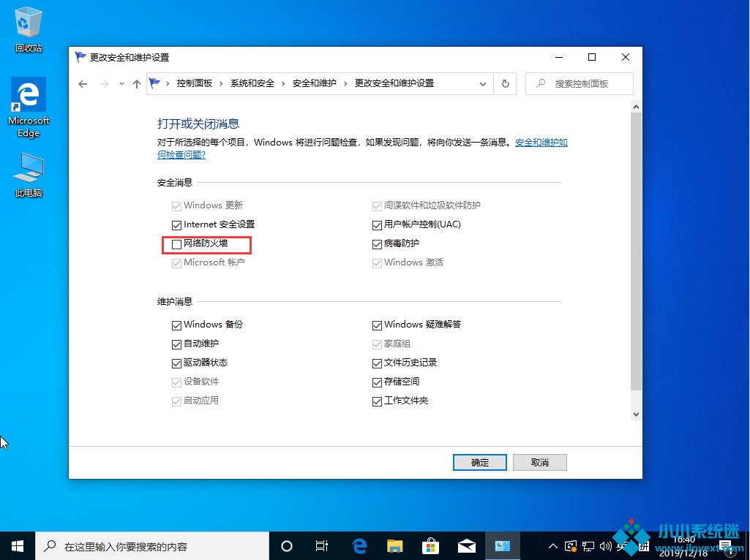Open Task View on the taskbar
Viewport: 750px width, 560px height.
(x=322, y=545)
